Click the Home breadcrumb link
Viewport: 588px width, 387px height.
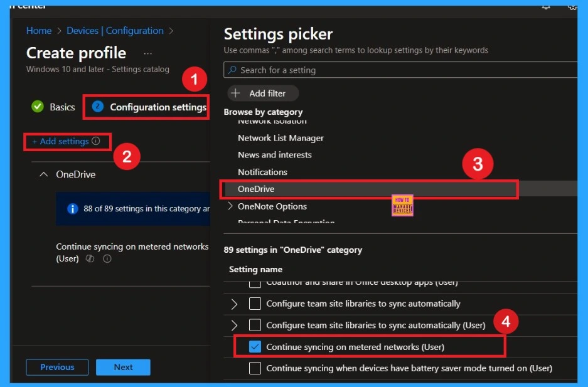[39, 31]
